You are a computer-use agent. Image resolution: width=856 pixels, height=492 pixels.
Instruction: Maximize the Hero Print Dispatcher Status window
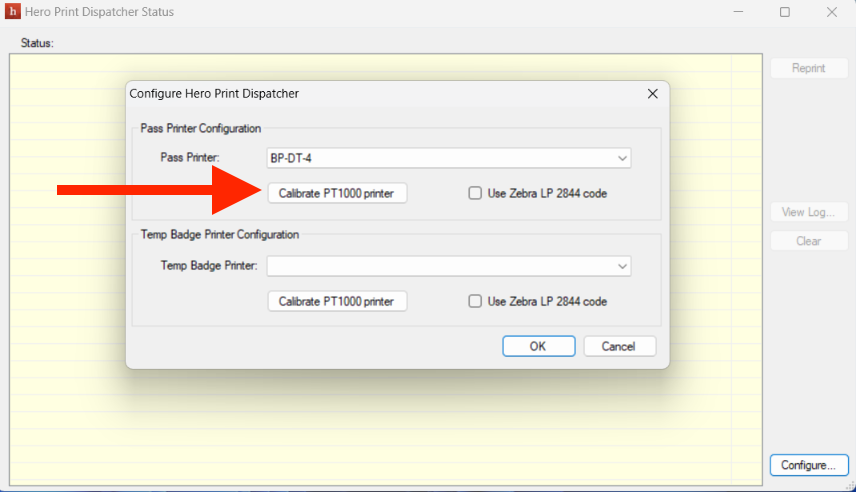785,12
